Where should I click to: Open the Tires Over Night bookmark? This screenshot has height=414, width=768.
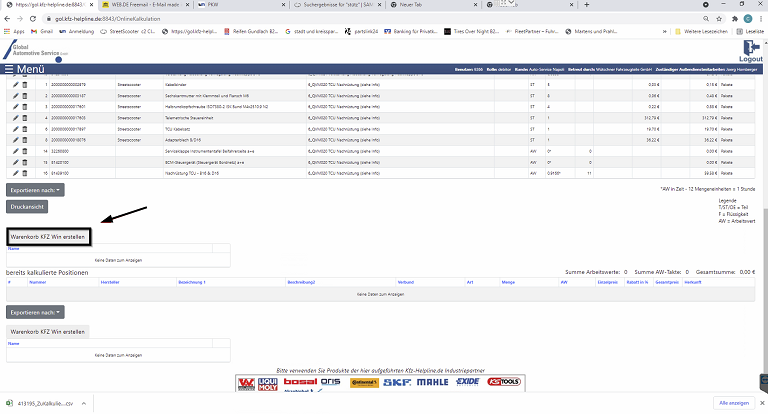472,31
